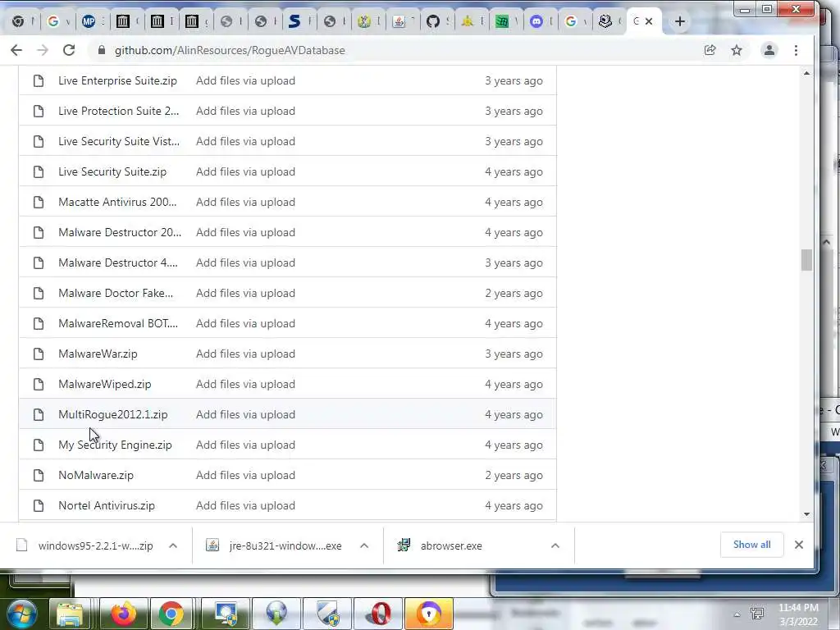Click file icon beside Live Enterprise Suite.zip

pyautogui.click(x=39, y=81)
